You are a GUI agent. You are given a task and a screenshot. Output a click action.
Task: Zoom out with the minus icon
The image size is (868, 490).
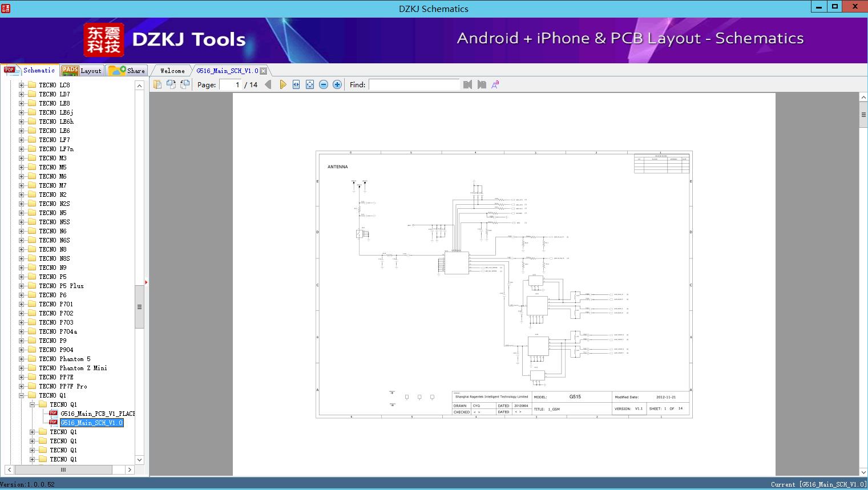click(x=324, y=84)
